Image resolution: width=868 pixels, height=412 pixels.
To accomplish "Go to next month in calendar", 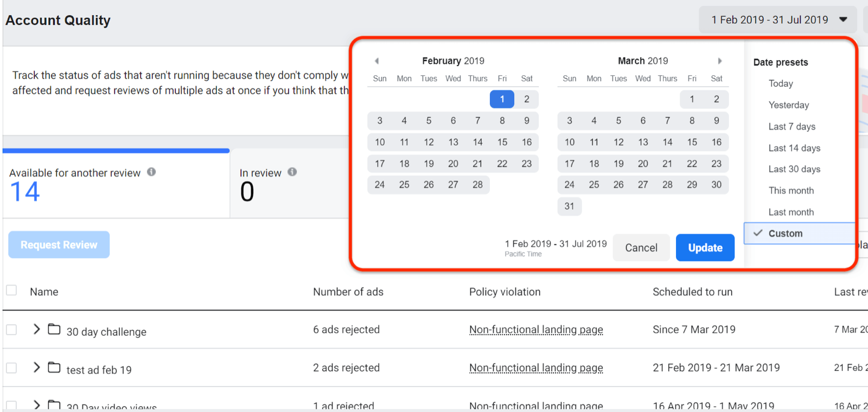I will [x=720, y=61].
